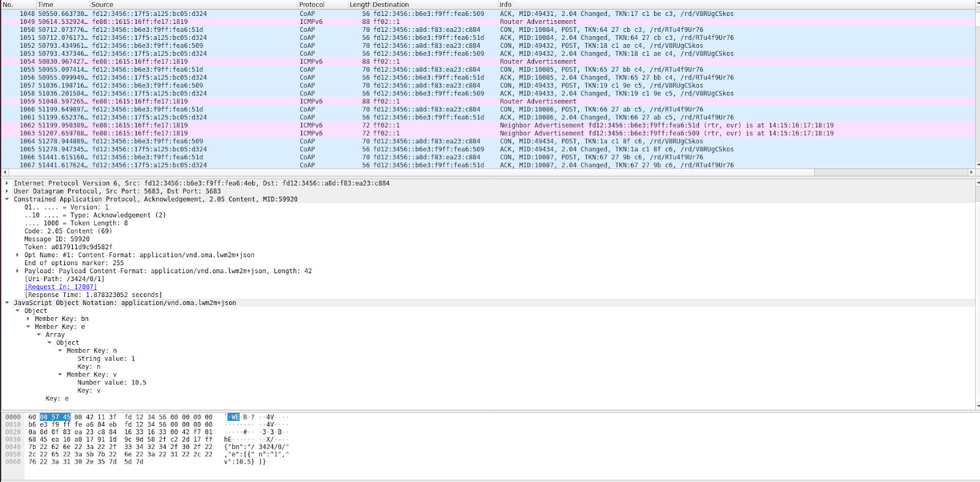This screenshot has height=482, width=980.
Task: Expand Member Key: bn node
Action: (x=28, y=318)
